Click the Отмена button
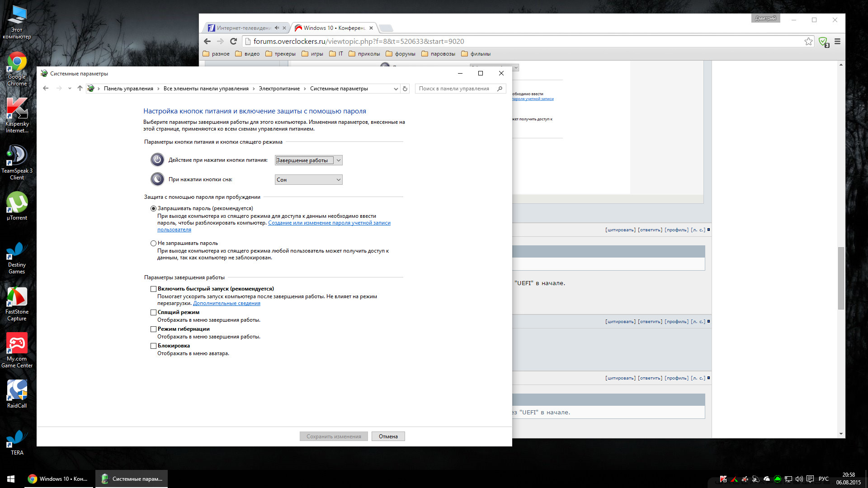The height and width of the screenshot is (488, 868). (x=388, y=436)
